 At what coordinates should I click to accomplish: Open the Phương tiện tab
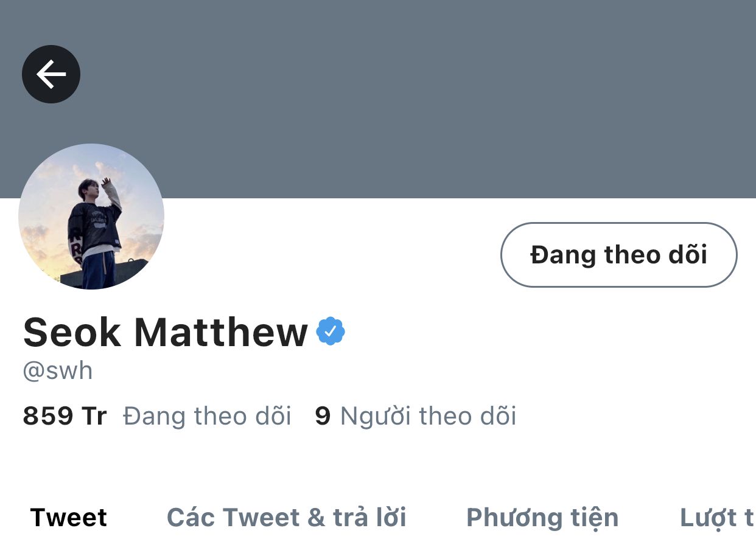(x=542, y=518)
